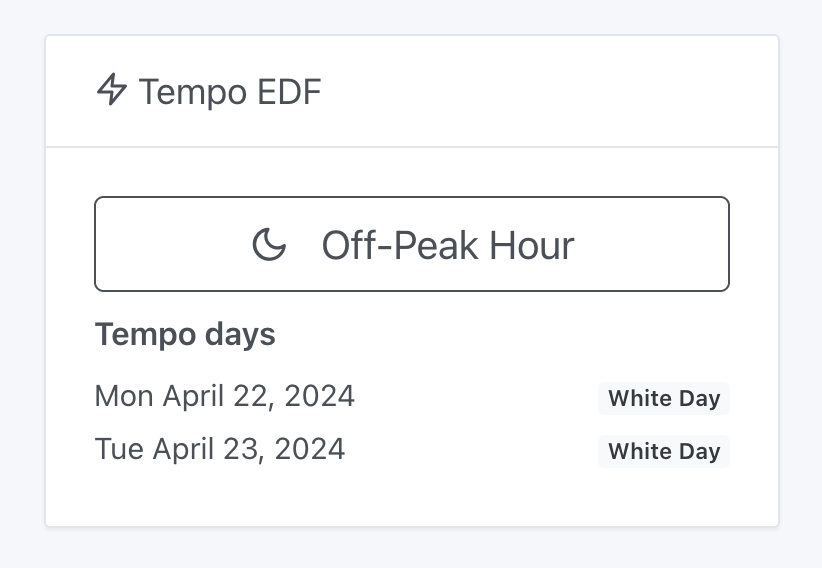The width and height of the screenshot is (822, 568).
Task: Click Mon in the first tempo day row
Action: click(124, 396)
